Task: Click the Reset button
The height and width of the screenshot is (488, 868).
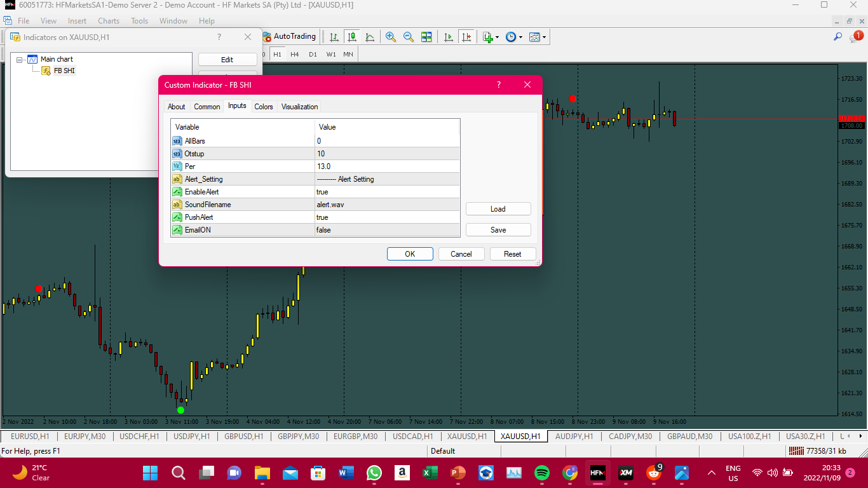Action: (x=513, y=254)
